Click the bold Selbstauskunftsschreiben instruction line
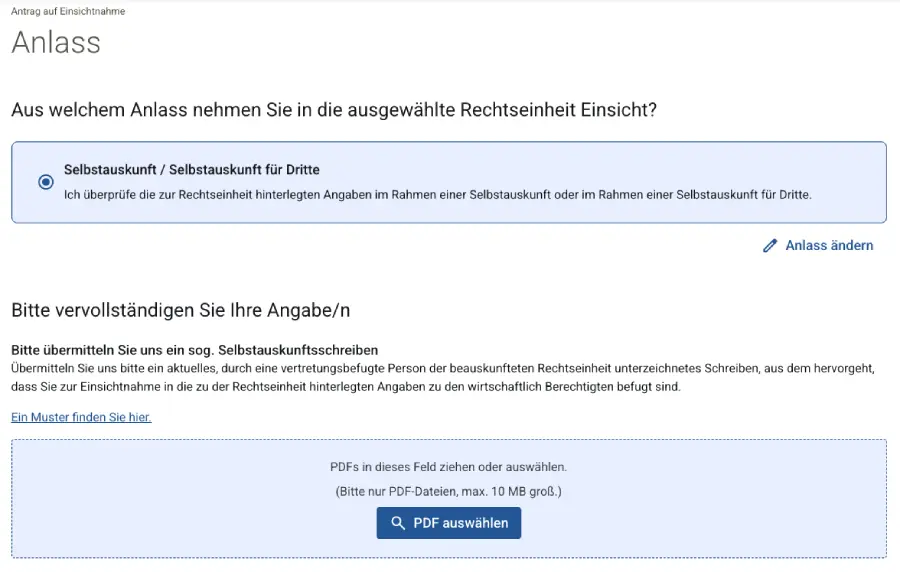 195,350
